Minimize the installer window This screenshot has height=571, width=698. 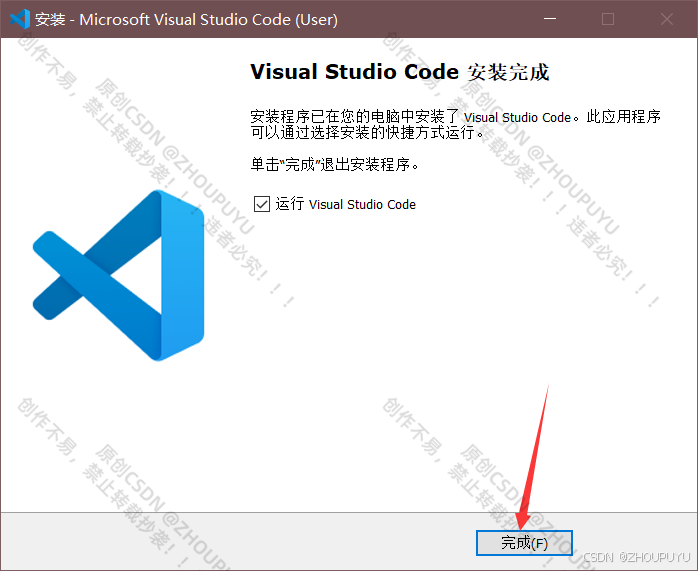click(550, 19)
